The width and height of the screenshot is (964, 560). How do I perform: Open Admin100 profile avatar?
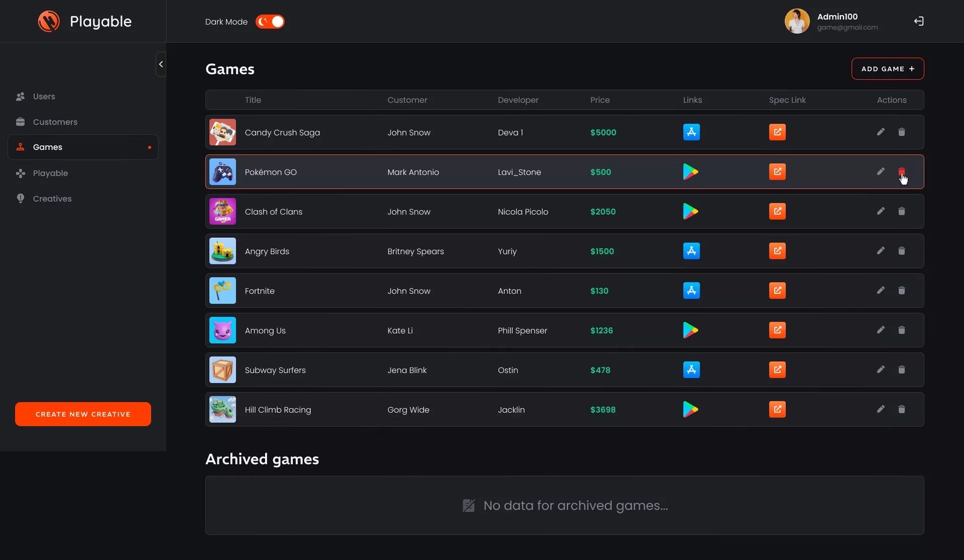[797, 21]
